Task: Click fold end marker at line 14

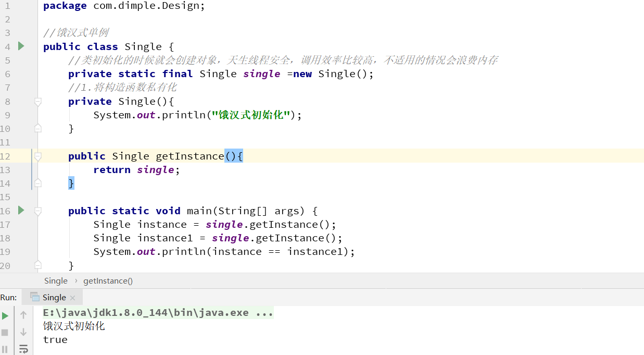Action: (38, 183)
